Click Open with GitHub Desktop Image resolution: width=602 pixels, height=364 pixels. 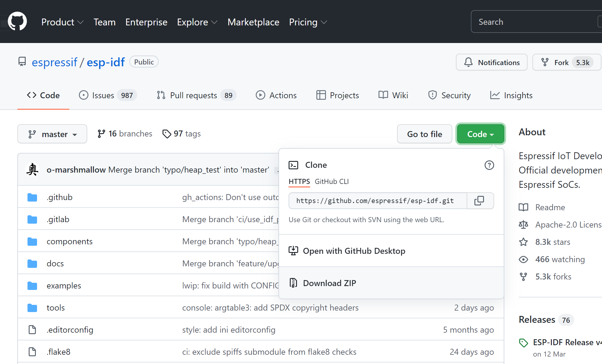click(354, 251)
